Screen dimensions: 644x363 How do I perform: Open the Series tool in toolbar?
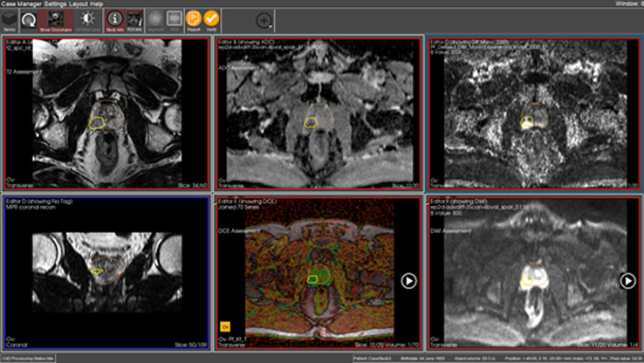coord(9,21)
